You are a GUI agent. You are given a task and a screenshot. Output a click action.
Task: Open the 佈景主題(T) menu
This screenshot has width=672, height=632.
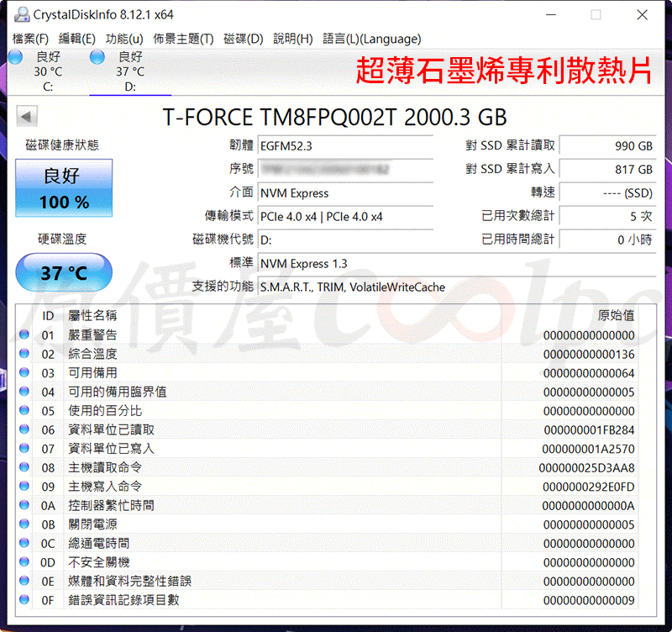pos(183,39)
